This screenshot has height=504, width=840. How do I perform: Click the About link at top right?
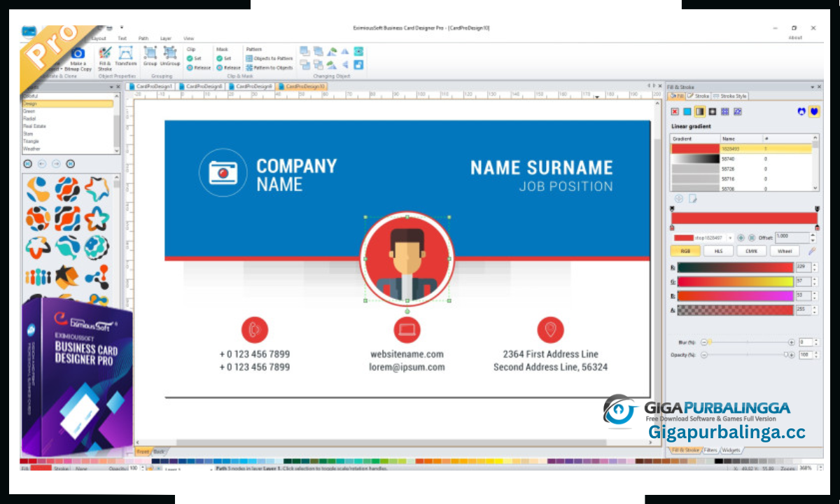coord(795,38)
